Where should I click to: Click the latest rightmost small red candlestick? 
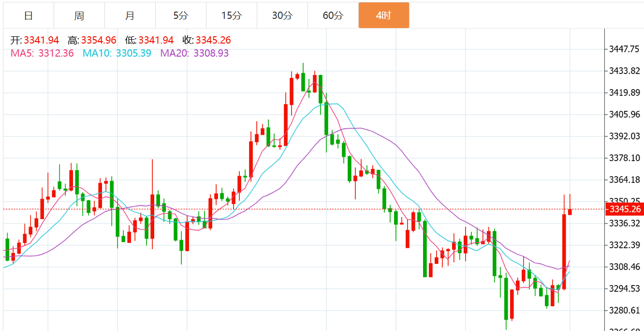pyautogui.click(x=570, y=211)
